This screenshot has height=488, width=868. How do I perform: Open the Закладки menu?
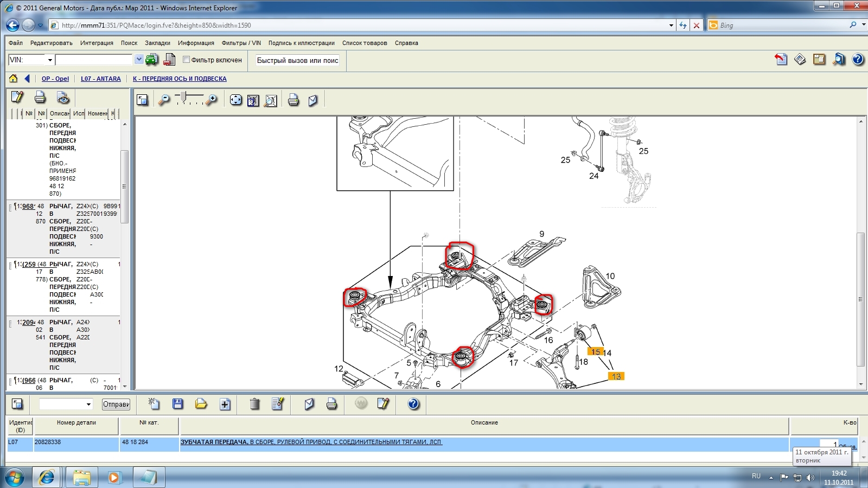[157, 43]
